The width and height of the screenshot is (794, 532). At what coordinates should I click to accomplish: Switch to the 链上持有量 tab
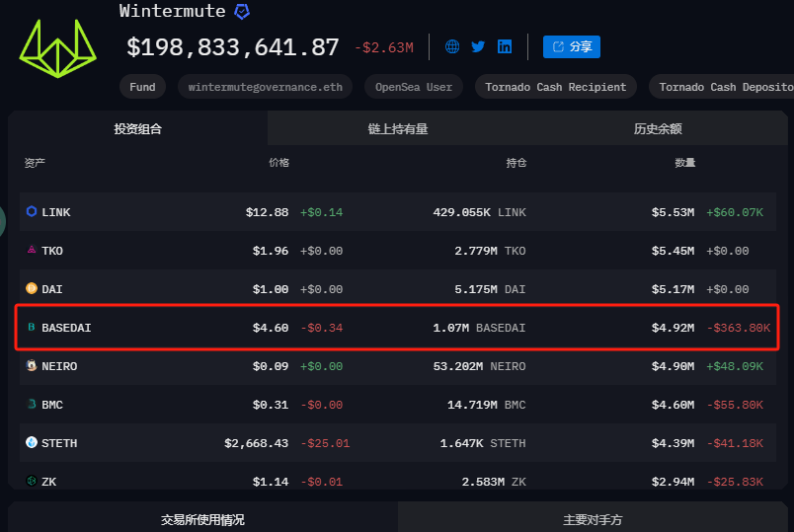click(x=398, y=128)
